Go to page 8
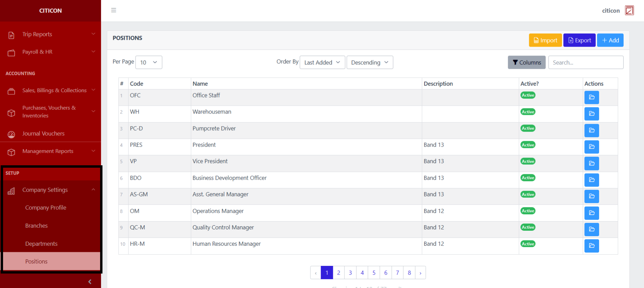Image resolution: width=644 pixels, height=288 pixels. pyautogui.click(x=409, y=273)
